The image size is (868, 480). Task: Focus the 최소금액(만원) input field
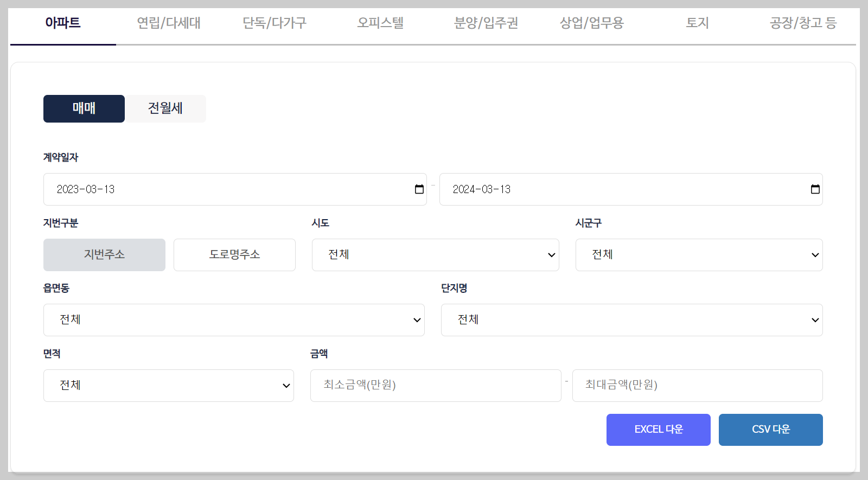436,386
